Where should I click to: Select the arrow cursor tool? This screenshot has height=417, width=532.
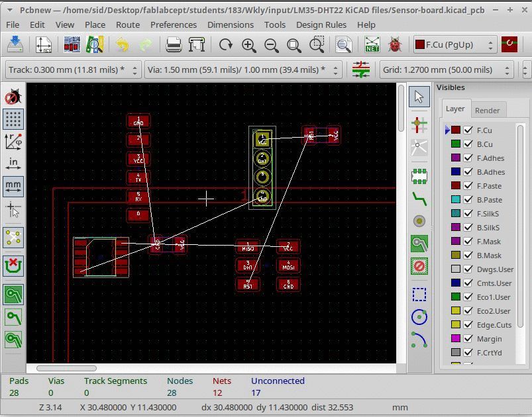pos(419,97)
